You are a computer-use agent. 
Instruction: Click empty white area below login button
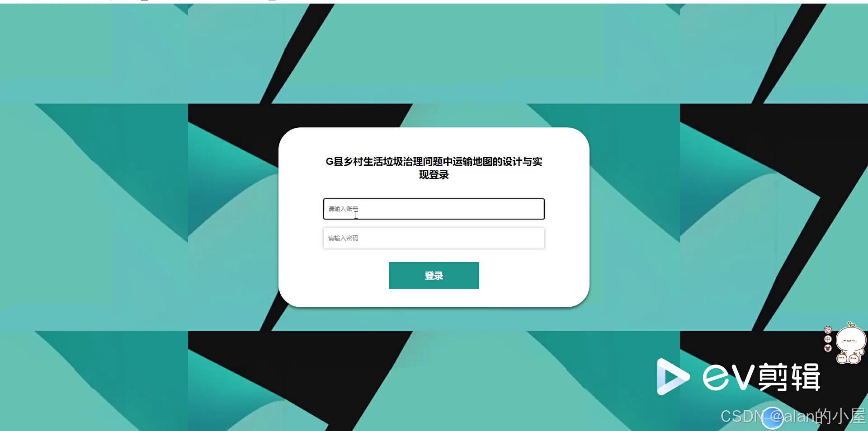[434, 298]
